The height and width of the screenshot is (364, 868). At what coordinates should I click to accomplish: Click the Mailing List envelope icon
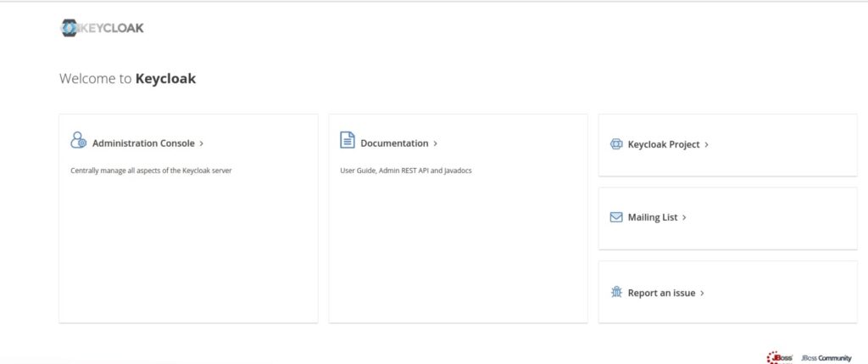616,217
